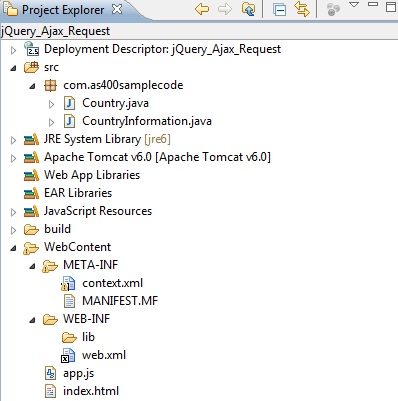Expand the JRE System Library node

(13, 140)
